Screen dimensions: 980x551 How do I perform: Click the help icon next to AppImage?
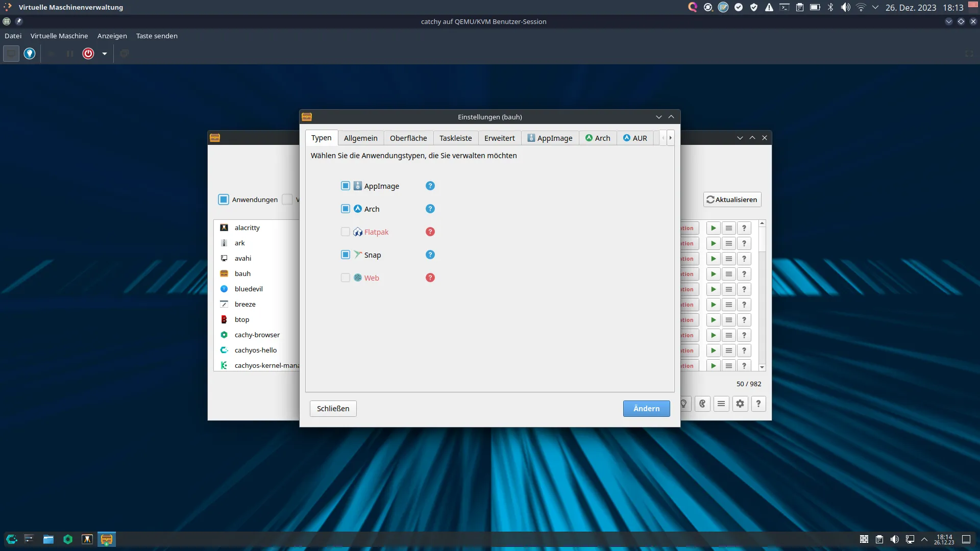click(430, 186)
